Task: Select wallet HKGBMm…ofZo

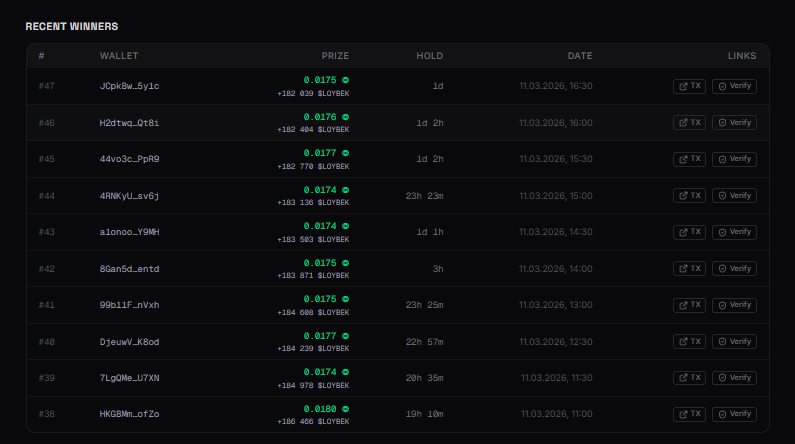Action: (x=129, y=414)
